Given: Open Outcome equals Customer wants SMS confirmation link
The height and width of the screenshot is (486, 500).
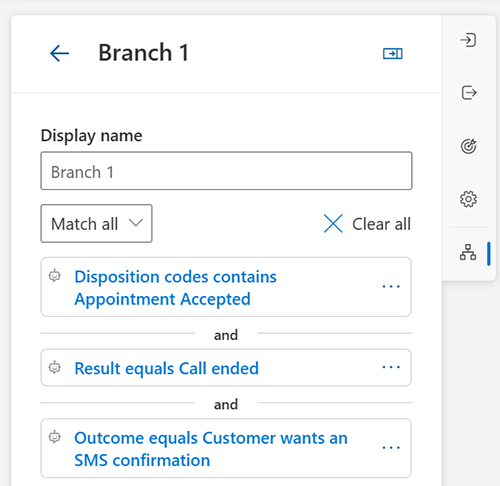Looking at the screenshot, I should click(x=211, y=449).
